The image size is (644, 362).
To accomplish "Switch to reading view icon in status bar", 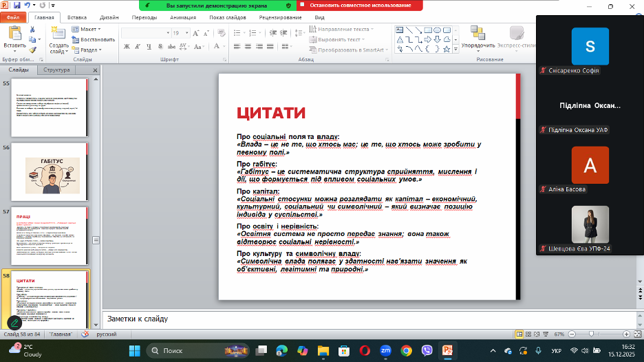I will pos(537,334).
